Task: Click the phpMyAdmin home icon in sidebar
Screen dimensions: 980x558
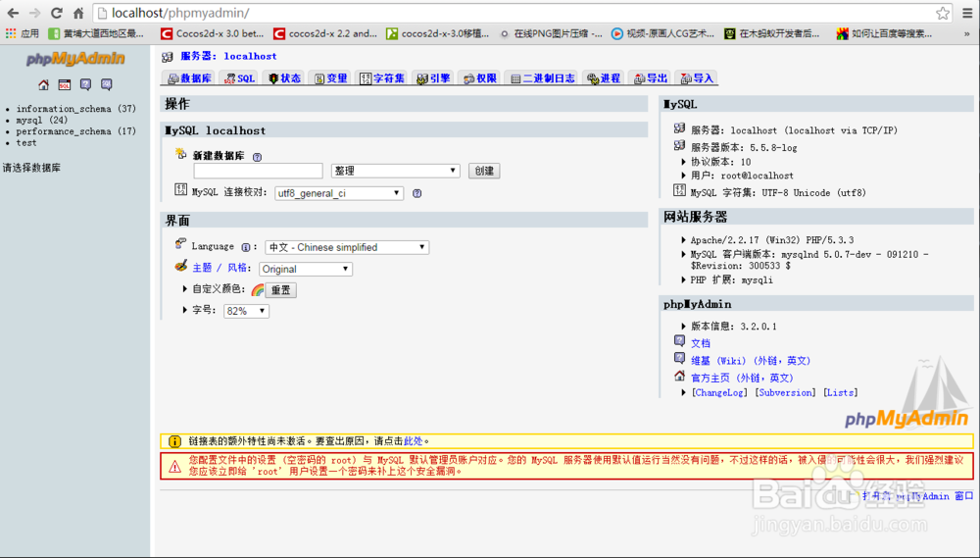Action: click(x=43, y=84)
